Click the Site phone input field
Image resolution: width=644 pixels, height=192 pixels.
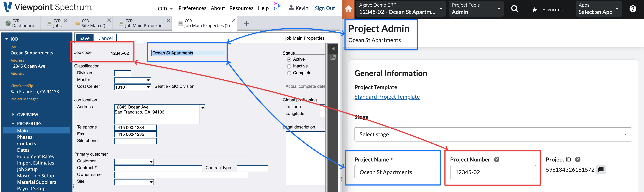pos(135,141)
